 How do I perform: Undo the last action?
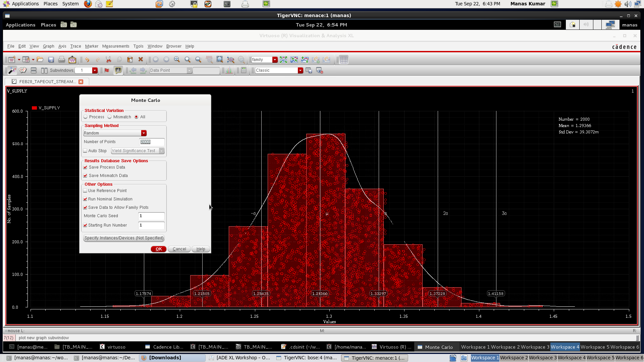(87, 60)
